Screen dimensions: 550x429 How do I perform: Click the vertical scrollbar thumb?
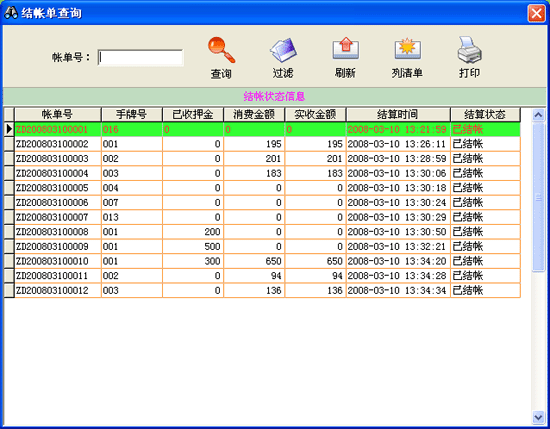(x=538, y=197)
